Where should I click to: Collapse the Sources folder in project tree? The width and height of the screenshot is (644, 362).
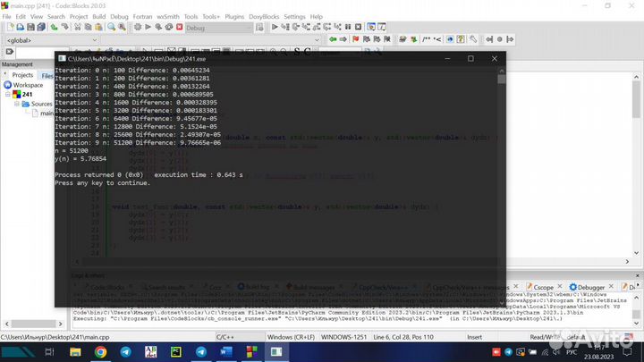[16, 105]
